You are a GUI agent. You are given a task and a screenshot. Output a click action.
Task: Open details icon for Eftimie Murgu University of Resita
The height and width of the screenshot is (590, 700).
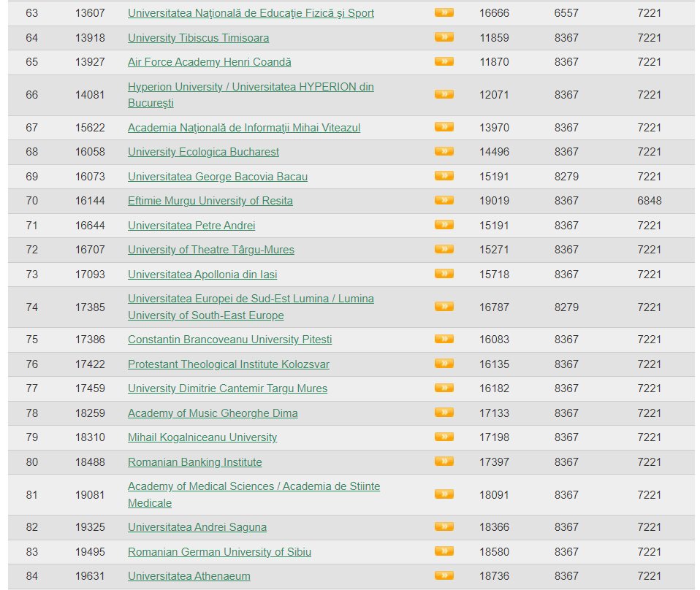click(444, 200)
